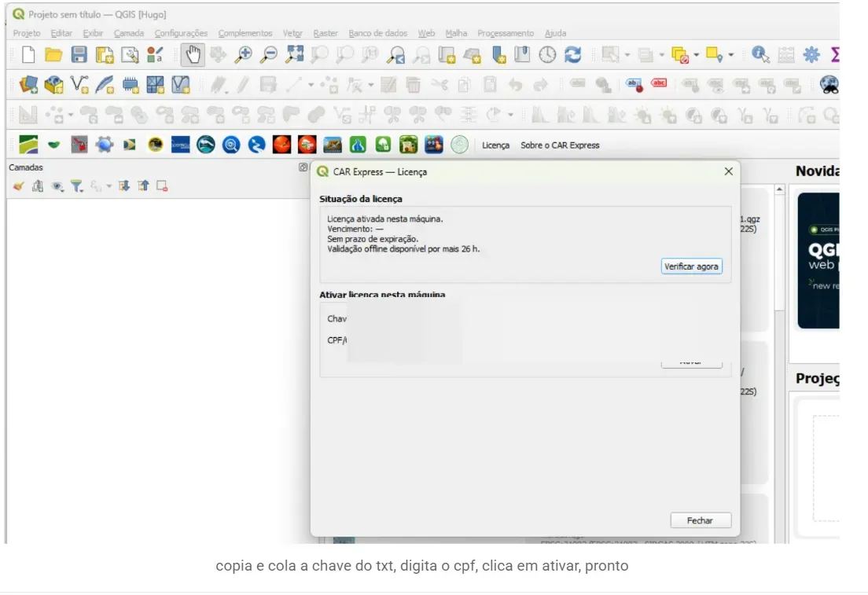Click the scrollbar up arrow beside recent projects

point(779,189)
